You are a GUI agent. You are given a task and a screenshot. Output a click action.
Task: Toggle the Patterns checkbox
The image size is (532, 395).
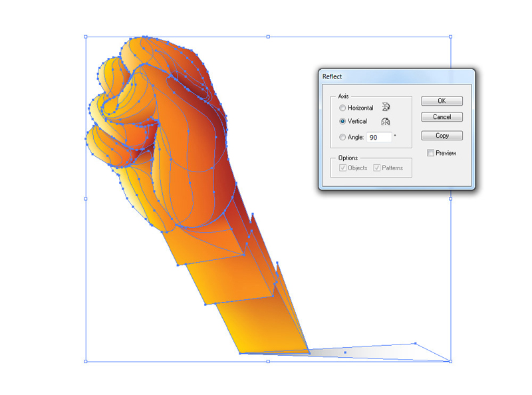(376, 168)
